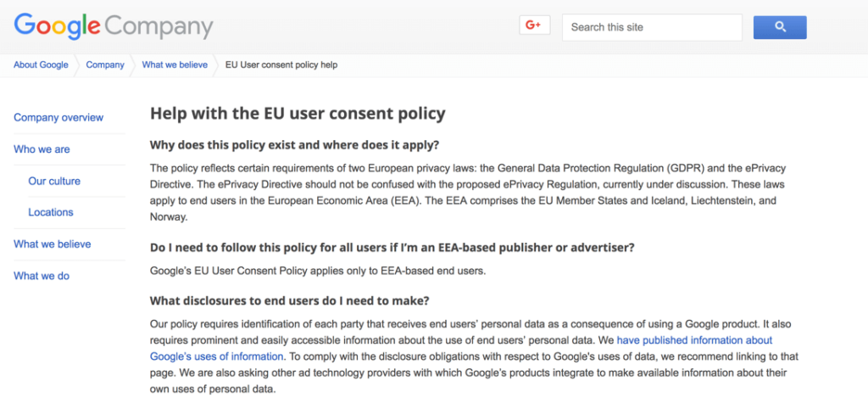
Task: Go to About Google breadcrumb
Action: click(x=41, y=64)
